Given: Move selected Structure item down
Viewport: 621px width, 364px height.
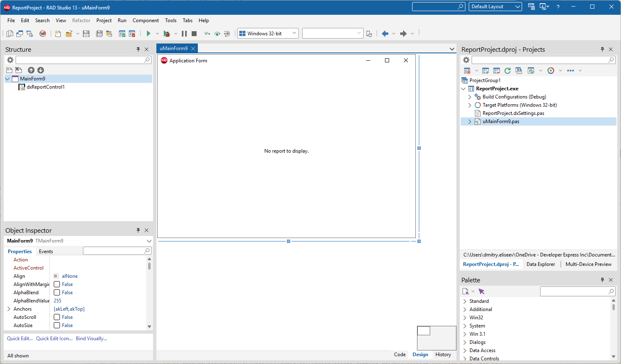Looking at the screenshot, I should click(41, 70).
